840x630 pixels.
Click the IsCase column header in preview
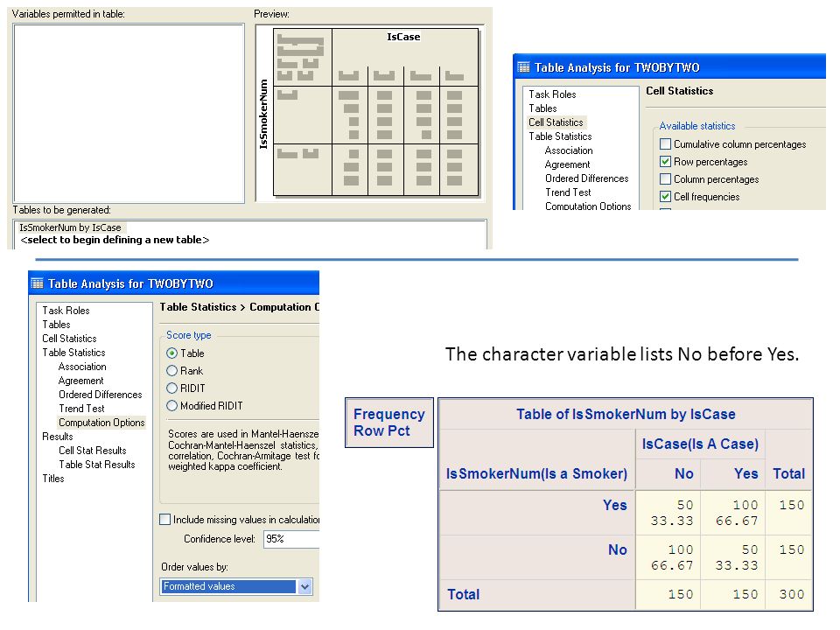pyautogui.click(x=403, y=37)
